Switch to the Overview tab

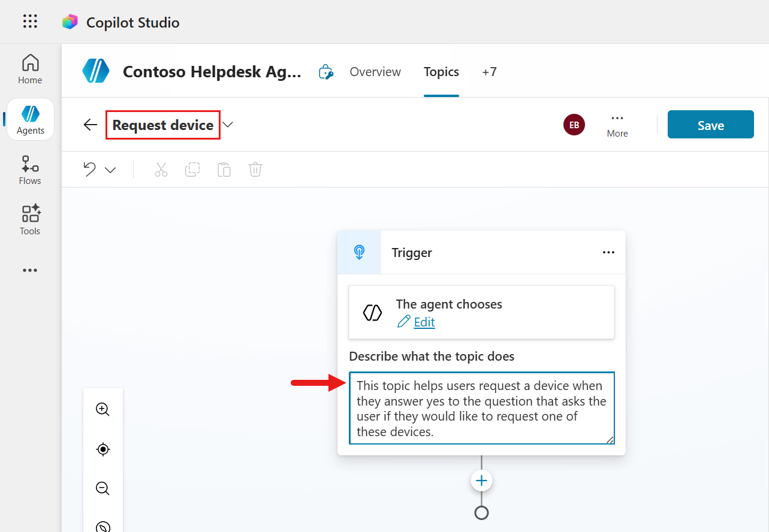coord(375,71)
